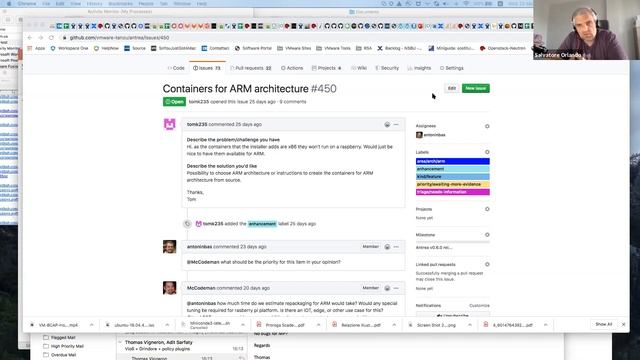Click McCodeman's comment avatar
This screenshot has width=640, height=360.
169,288
